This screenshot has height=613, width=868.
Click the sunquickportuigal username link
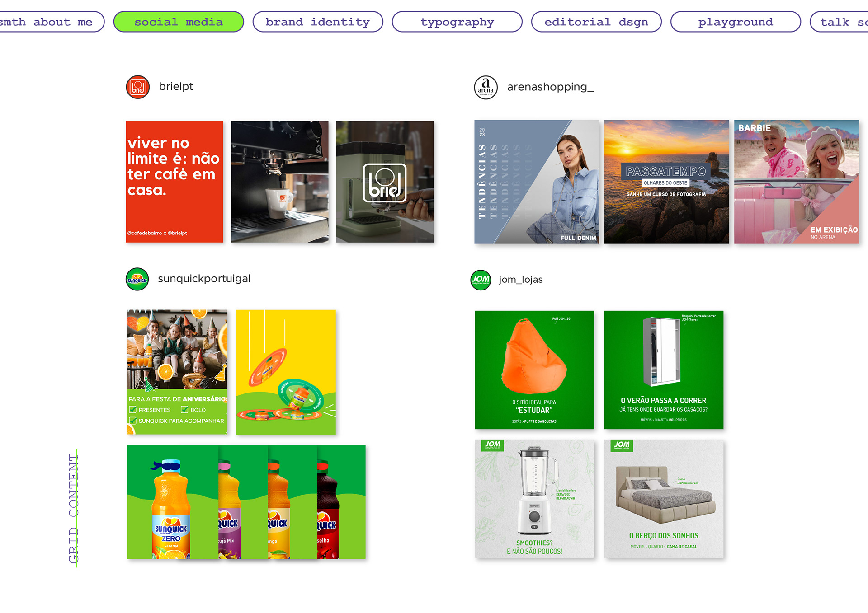click(204, 279)
